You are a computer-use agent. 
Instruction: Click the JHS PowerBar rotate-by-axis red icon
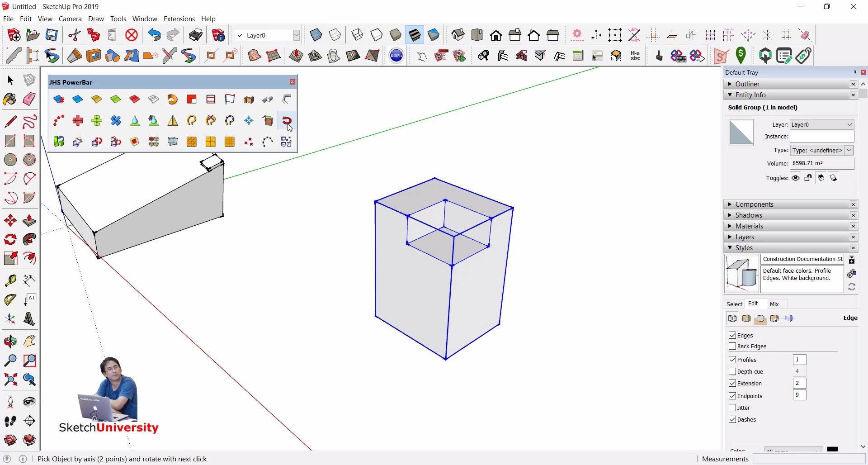click(287, 121)
